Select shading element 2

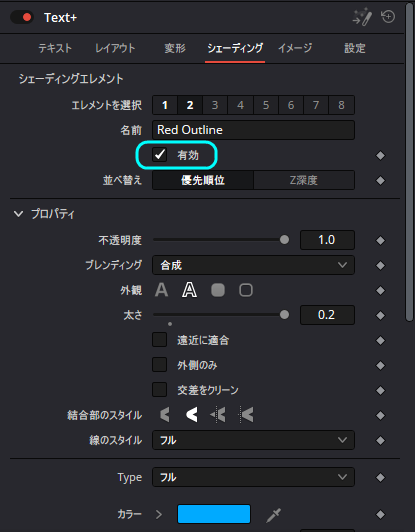coord(190,105)
